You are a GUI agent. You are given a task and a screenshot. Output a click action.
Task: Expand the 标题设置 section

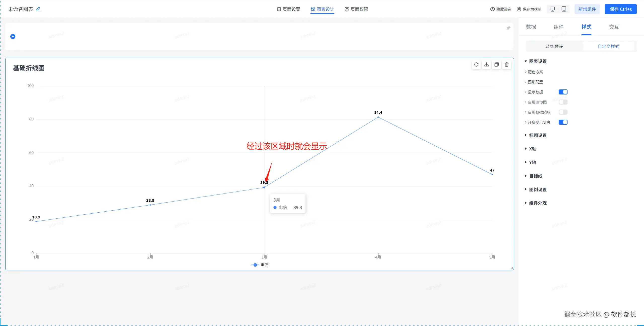[538, 136]
